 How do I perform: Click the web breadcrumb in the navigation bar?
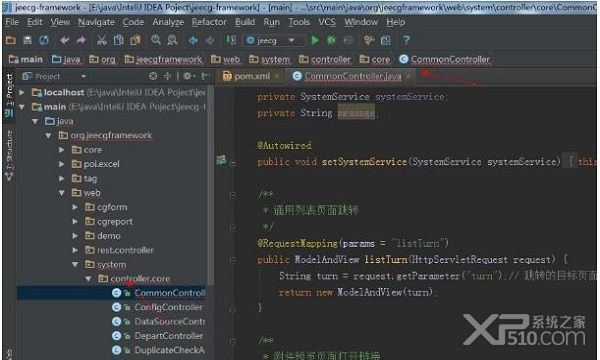tap(225, 59)
